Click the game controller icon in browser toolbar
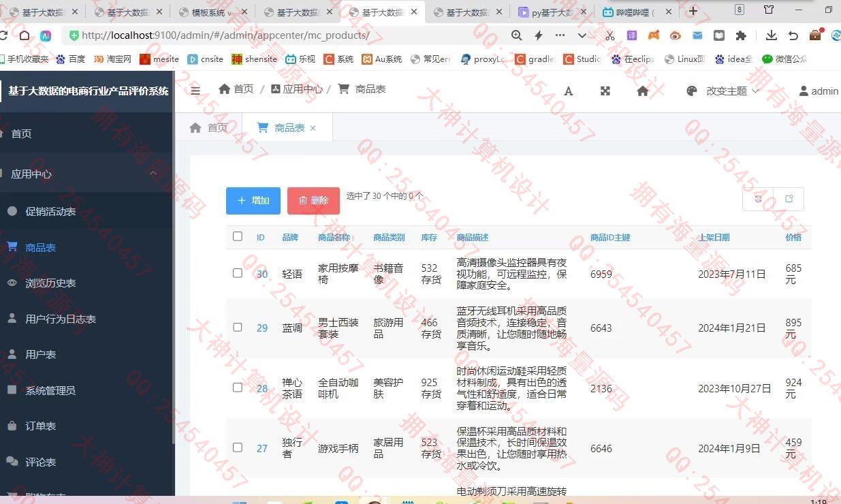Image resolution: width=841 pixels, height=504 pixels. pos(653,35)
